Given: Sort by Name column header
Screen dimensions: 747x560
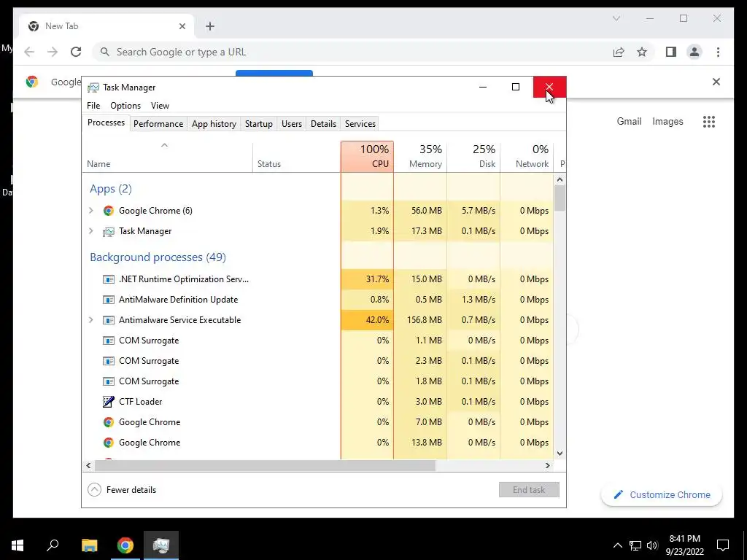Looking at the screenshot, I should point(167,157).
